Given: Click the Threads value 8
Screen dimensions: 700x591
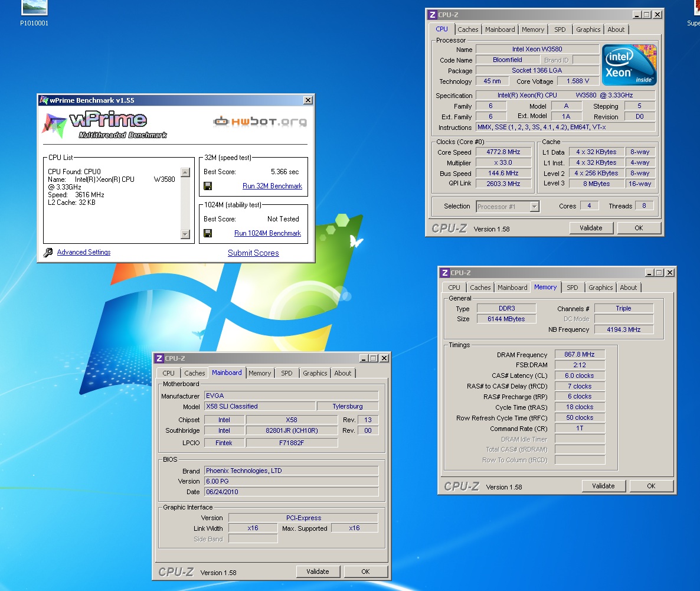Looking at the screenshot, I should coord(644,206).
